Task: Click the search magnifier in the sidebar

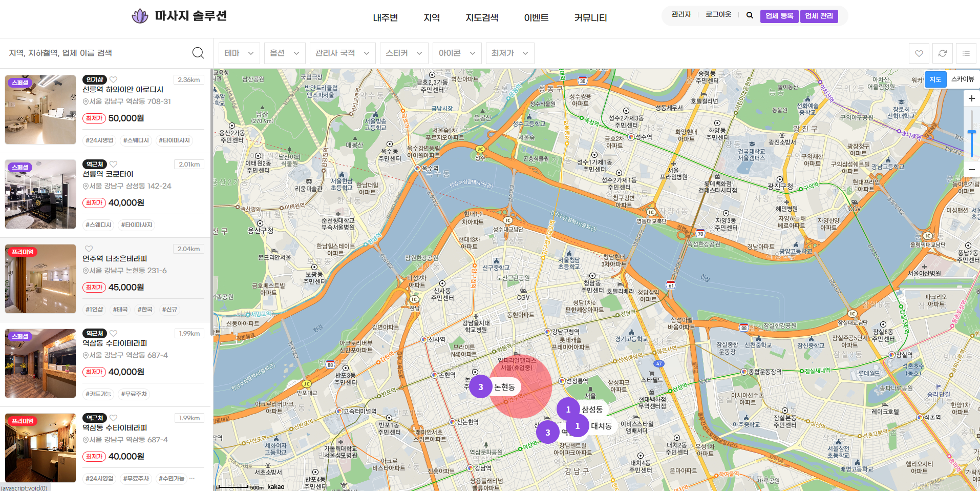Action: tap(198, 53)
